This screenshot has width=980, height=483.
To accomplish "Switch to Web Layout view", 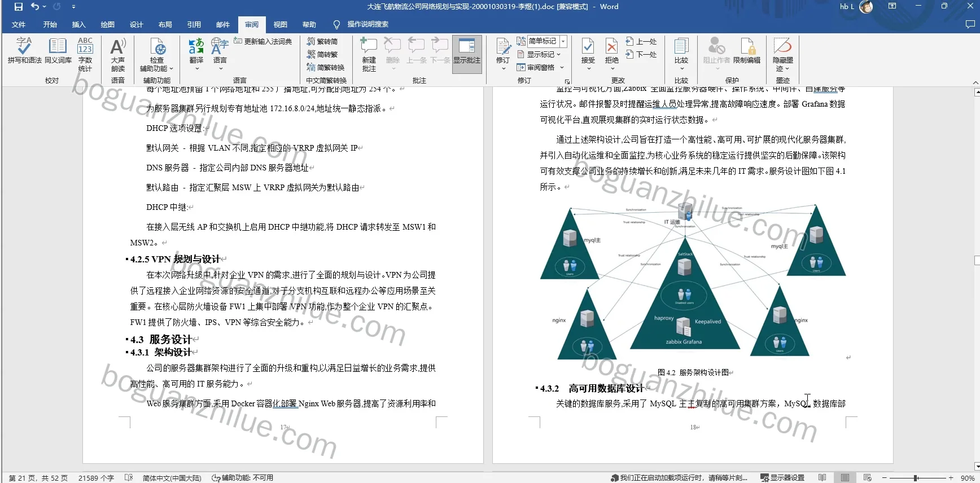I will coord(868,478).
